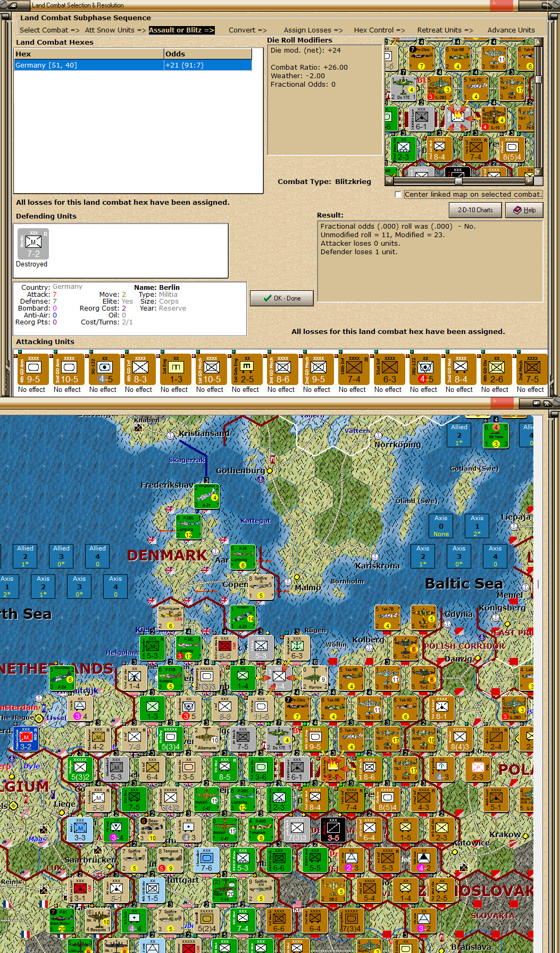
Task: Click the 2-3 Polish unit on main map
Action: tap(478, 768)
